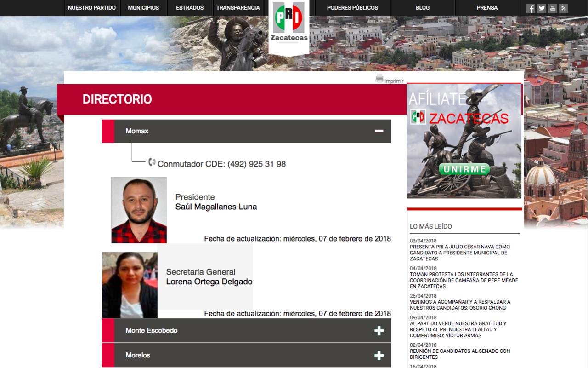Screen dimensions: 588x368
Task: Open the Twitter social icon
Action: point(542,8)
